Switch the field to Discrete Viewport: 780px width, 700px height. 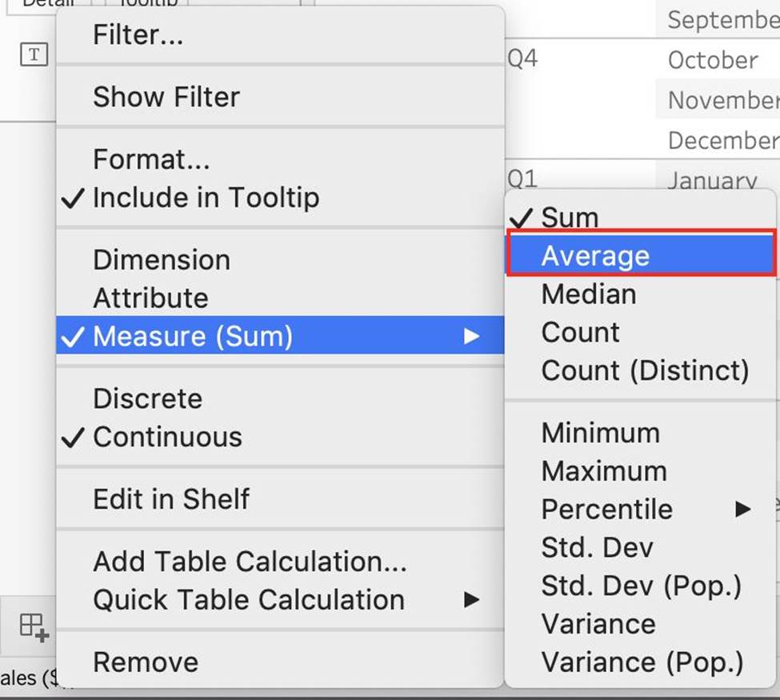pyautogui.click(x=147, y=398)
